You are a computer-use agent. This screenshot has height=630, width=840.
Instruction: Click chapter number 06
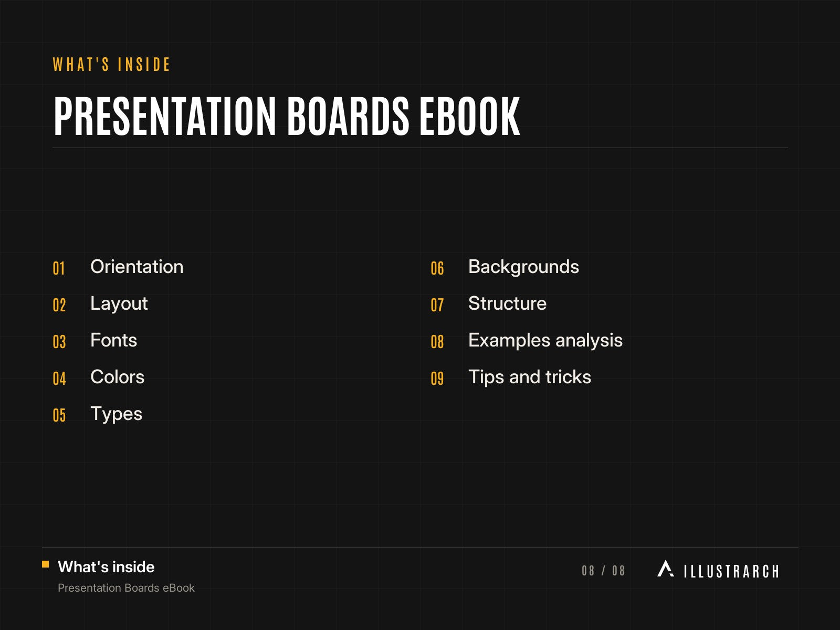point(437,269)
